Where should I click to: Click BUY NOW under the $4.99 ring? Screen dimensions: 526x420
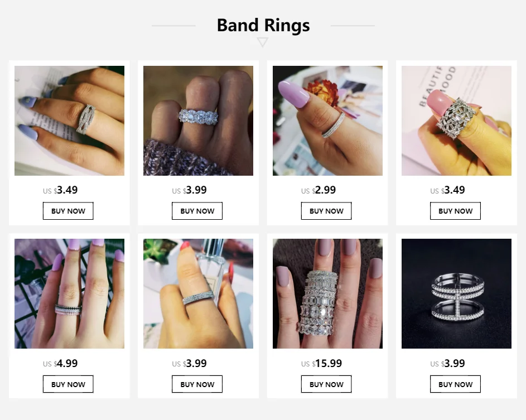pyautogui.click(x=68, y=384)
